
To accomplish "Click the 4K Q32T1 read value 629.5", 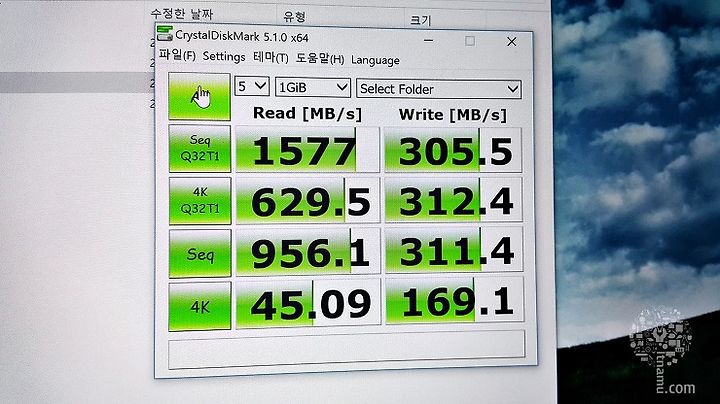I will 308,201.
